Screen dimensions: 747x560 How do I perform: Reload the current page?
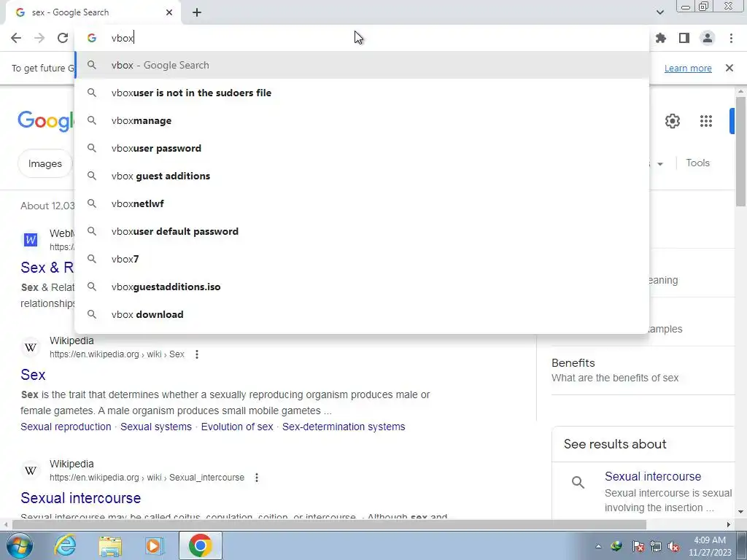coord(63,38)
